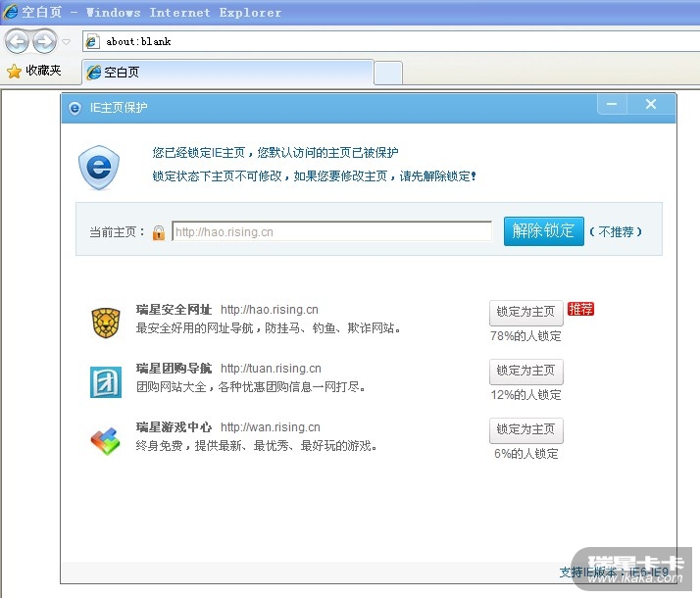Image resolution: width=700 pixels, height=598 pixels.
Task: Click the IE logo in window title bar
Action: [x=11, y=12]
